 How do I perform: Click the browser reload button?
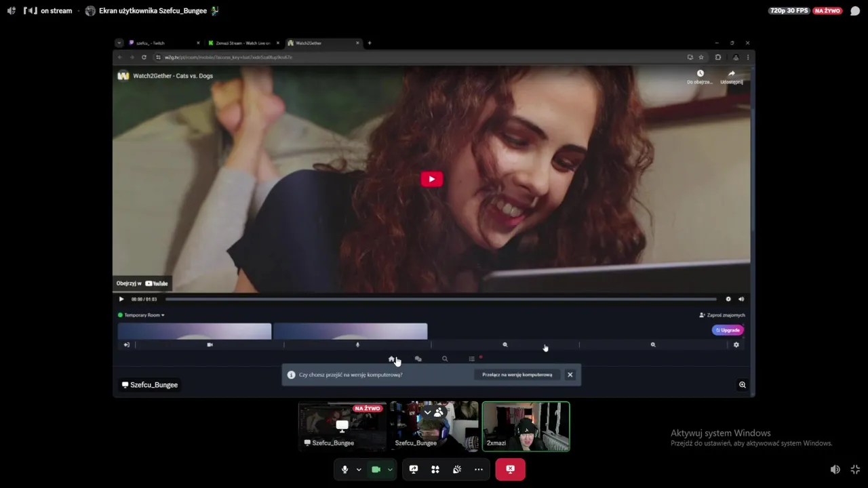144,58
